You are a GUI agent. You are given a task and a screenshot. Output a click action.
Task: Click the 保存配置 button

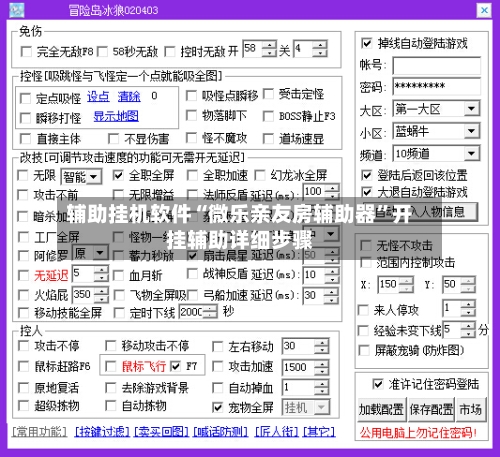(432, 409)
